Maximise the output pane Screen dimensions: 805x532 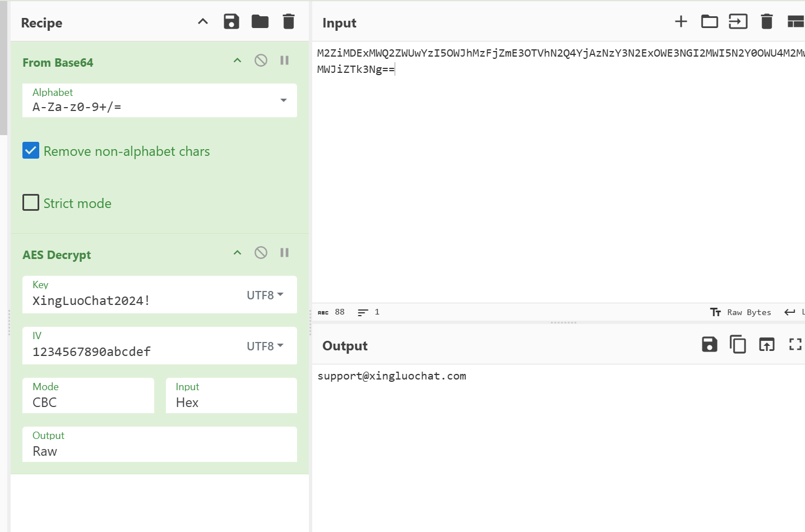[795, 344]
